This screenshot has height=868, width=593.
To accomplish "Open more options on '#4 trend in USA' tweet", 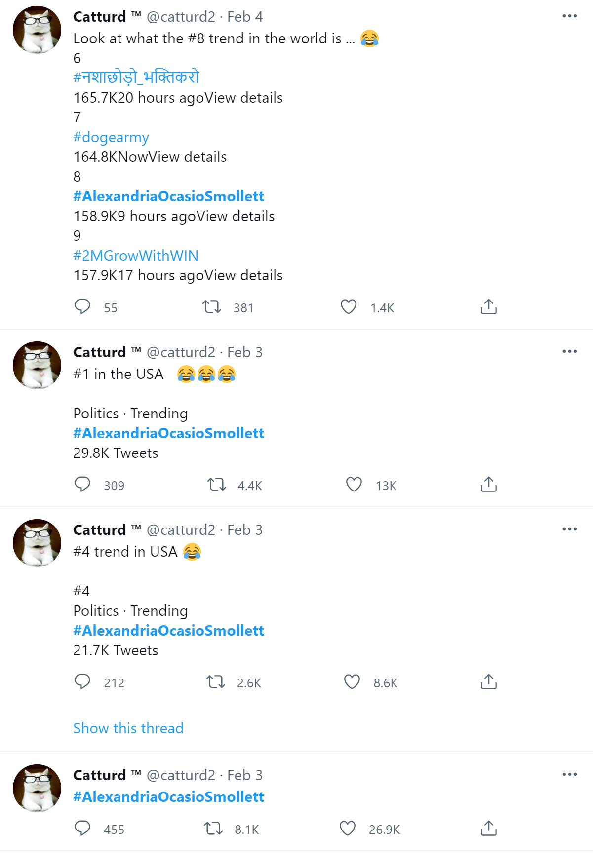I will 569,529.
